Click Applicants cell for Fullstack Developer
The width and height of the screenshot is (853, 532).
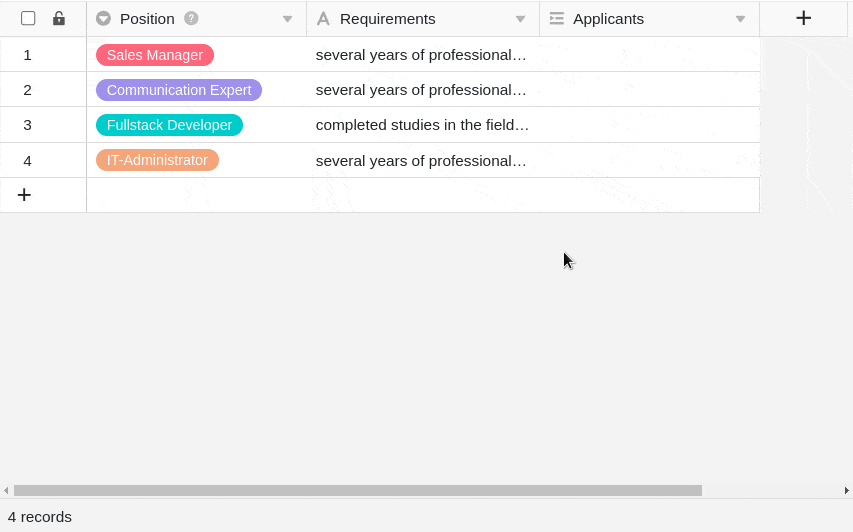(x=650, y=125)
